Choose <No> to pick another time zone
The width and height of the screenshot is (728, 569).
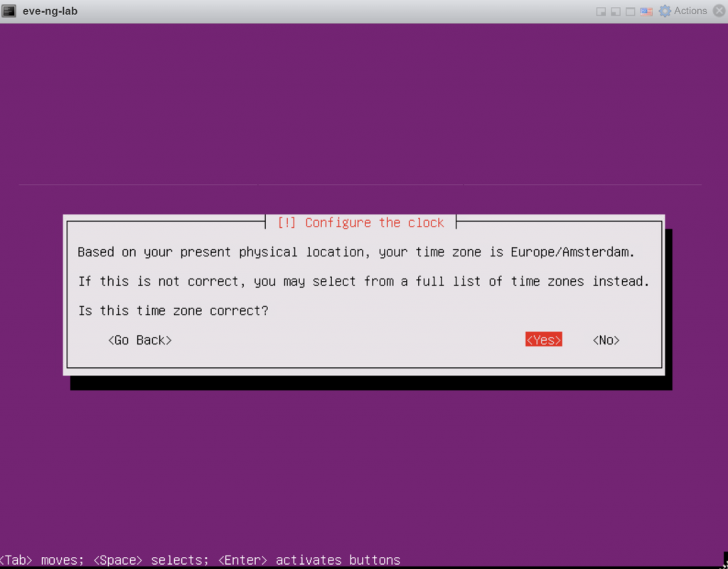coord(606,340)
